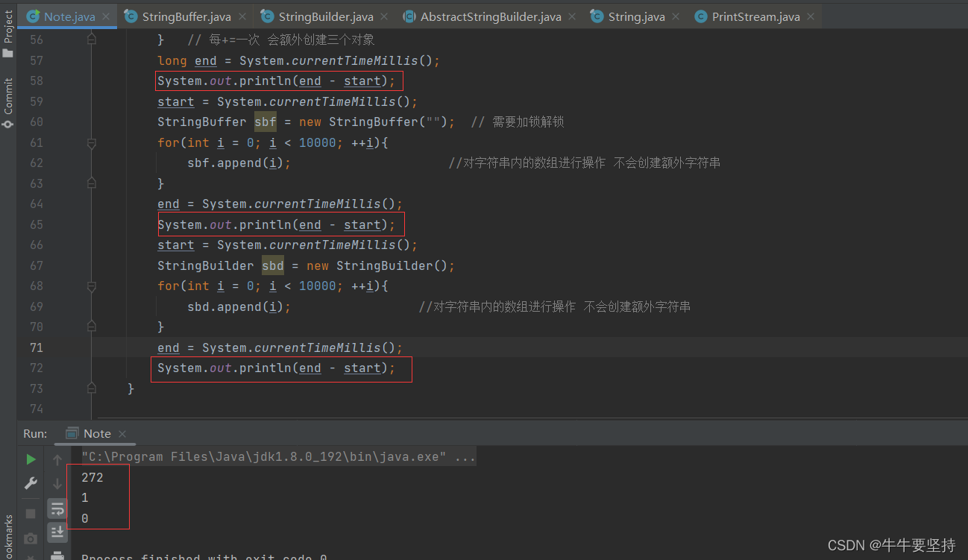Click 'long end' declaration on line 57
The height and width of the screenshot is (560, 968).
[187, 60]
